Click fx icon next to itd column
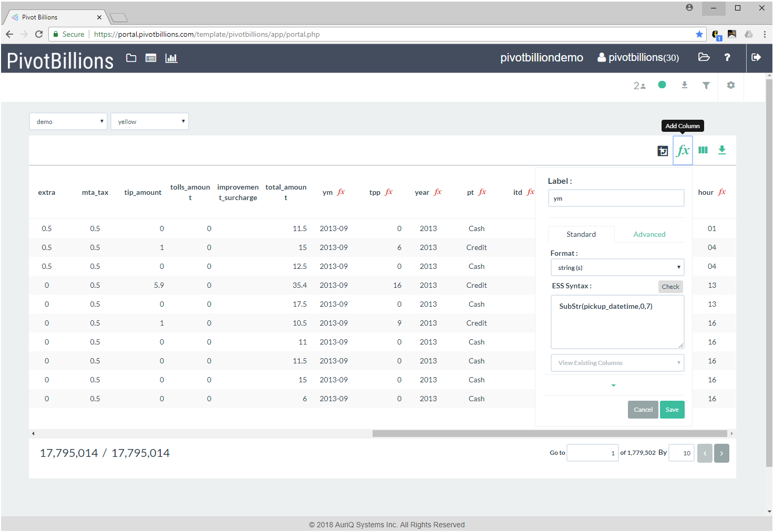The width and height of the screenshot is (774, 532). pyautogui.click(x=531, y=192)
